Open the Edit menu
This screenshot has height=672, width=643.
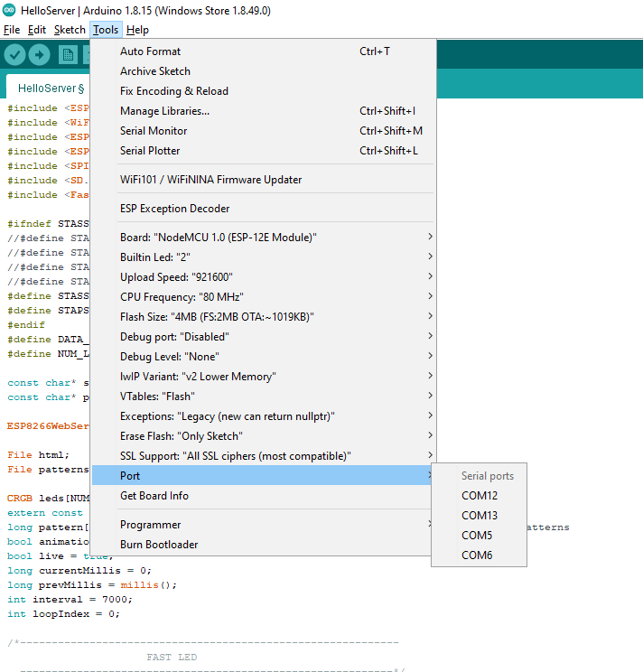[x=37, y=30]
